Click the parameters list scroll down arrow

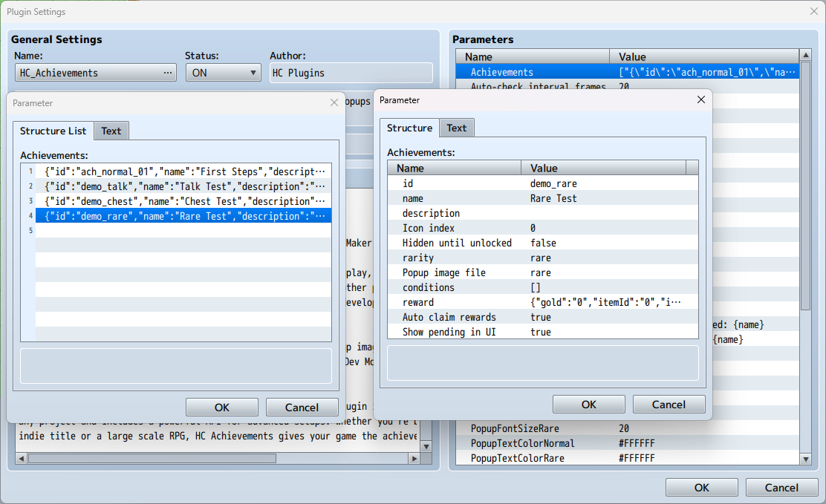point(806,459)
